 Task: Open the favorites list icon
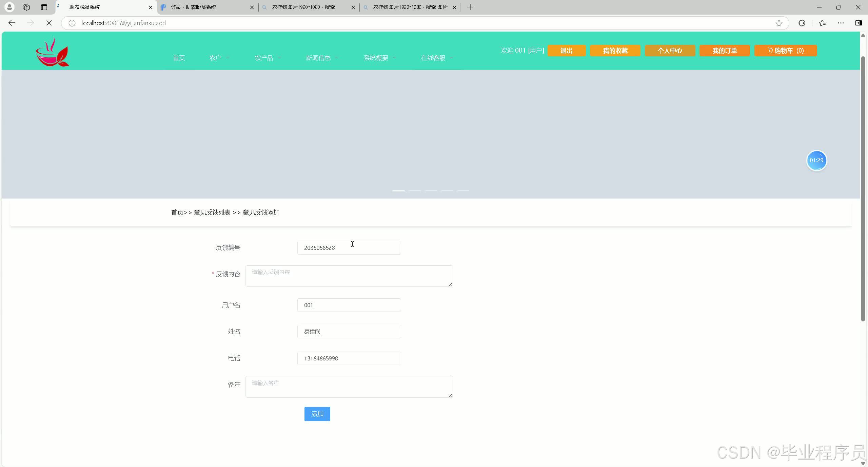[x=822, y=23]
